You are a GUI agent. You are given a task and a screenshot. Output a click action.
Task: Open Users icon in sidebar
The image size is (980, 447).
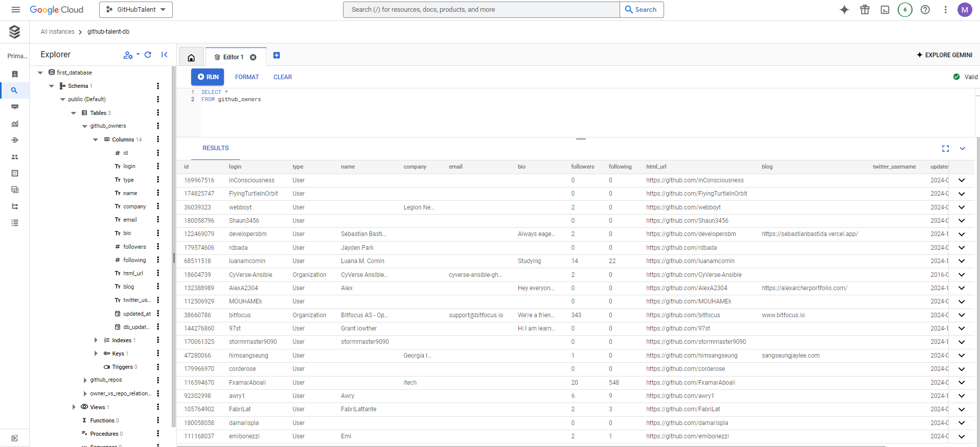(15, 157)
